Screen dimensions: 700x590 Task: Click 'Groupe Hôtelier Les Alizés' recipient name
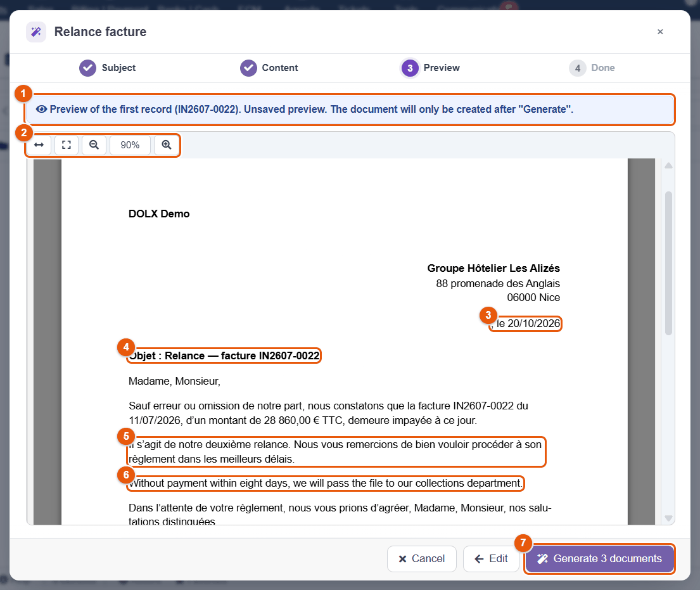click(x=493, y=268)
